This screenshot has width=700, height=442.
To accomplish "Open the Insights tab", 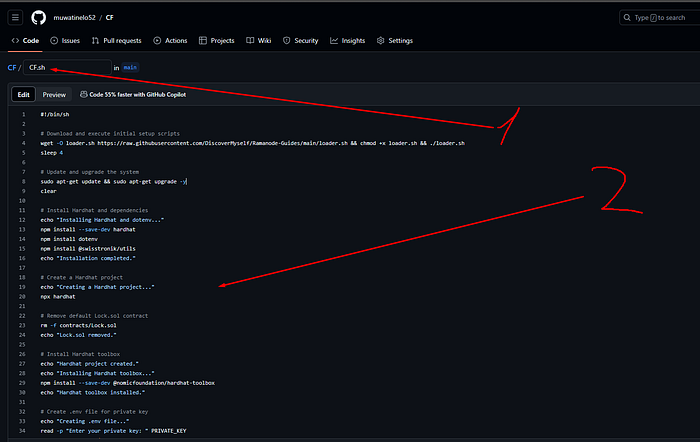I will pyautogui.click(x=347, y=41).
